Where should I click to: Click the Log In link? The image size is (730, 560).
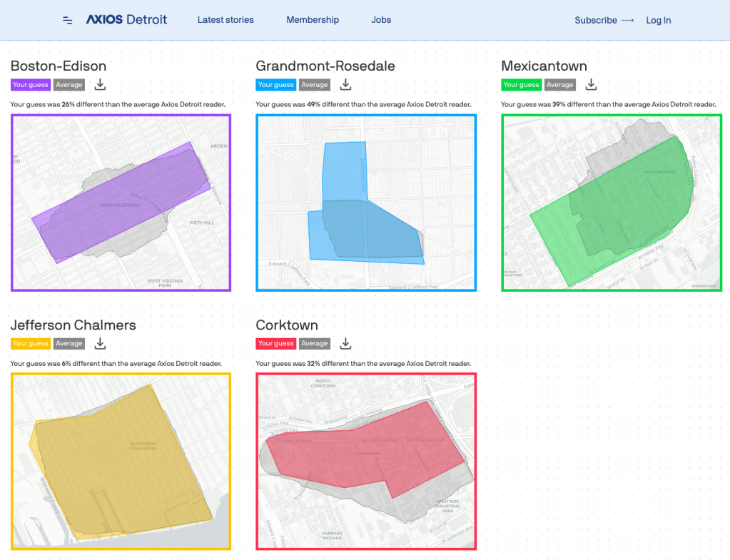[x=658, y=21]
